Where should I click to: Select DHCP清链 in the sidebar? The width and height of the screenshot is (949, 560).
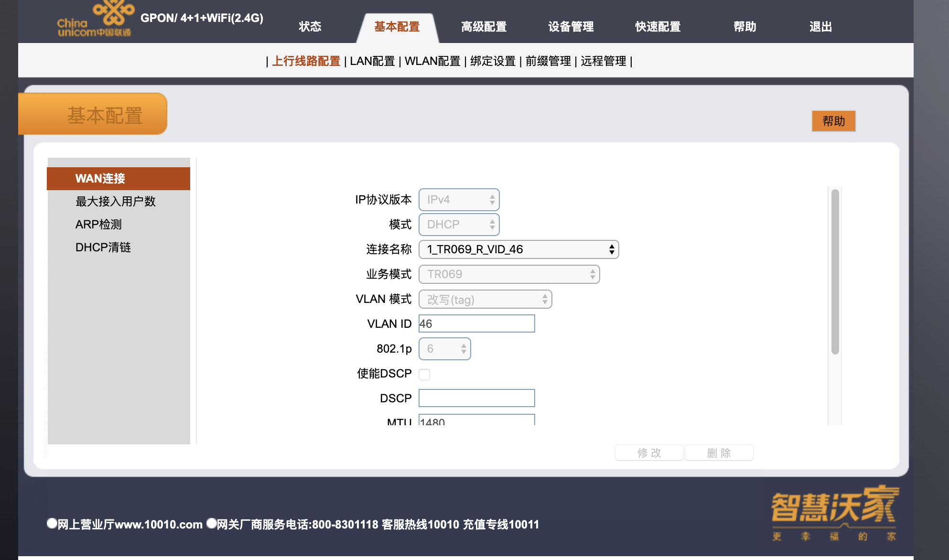(103, 248)
